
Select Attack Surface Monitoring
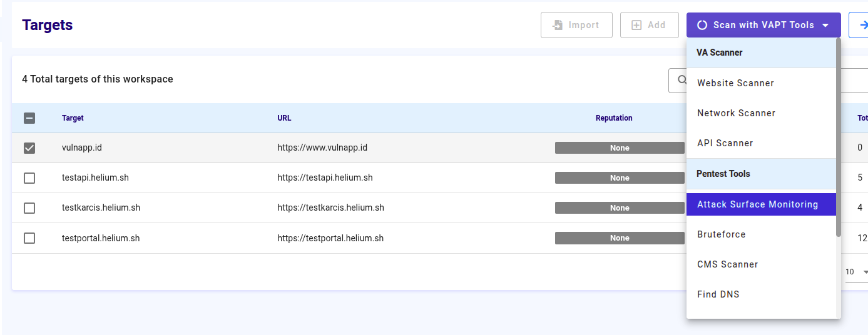(757, 204)
